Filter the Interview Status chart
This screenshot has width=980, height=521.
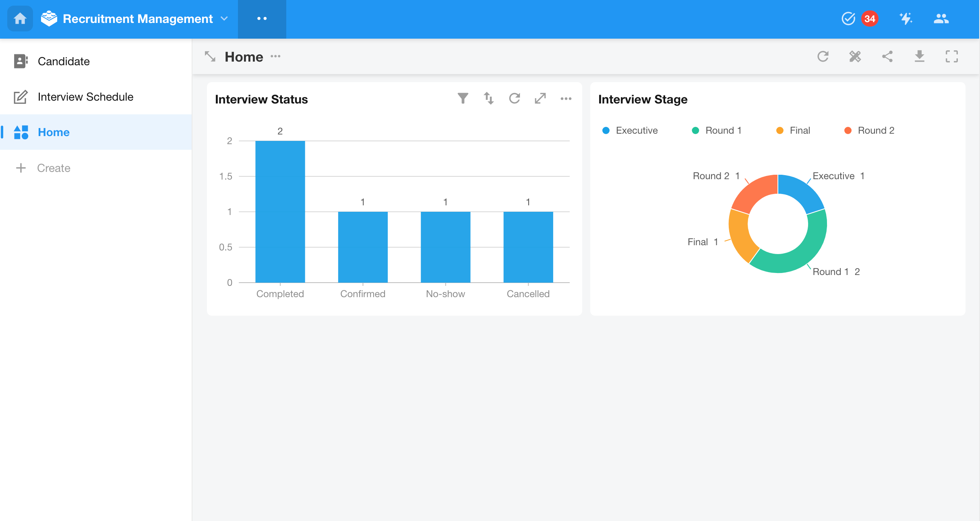click(x=463, y=98)
